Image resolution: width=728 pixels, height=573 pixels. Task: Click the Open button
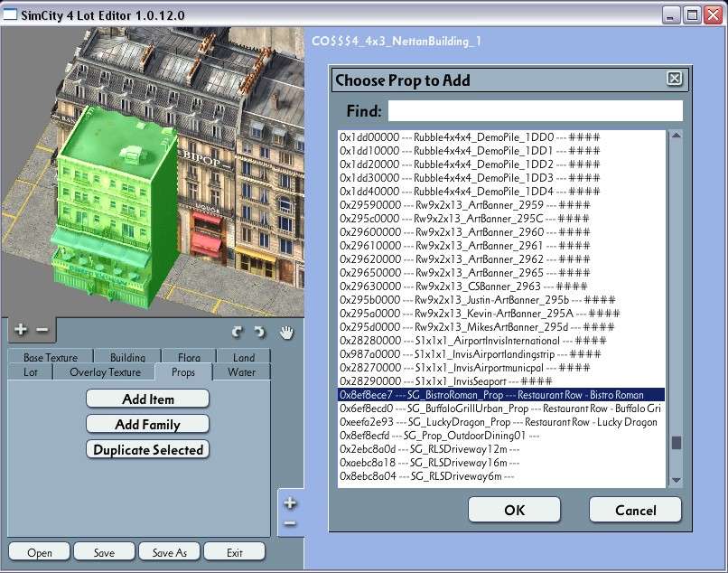[40, 552]
